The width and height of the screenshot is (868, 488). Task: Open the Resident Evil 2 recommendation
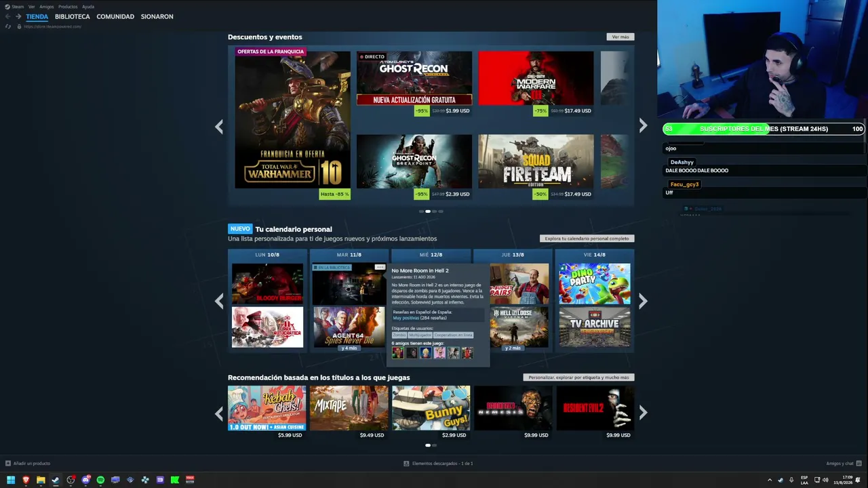point(595,408)
